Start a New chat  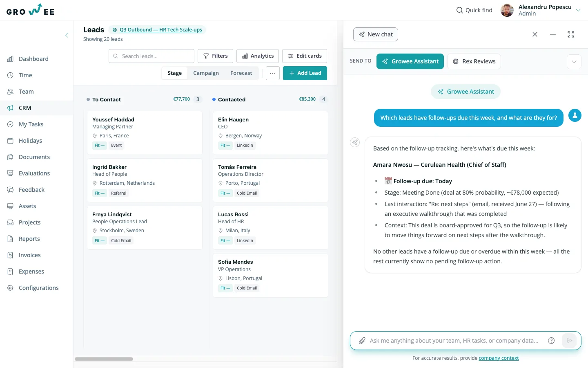[x=376, y=34]
